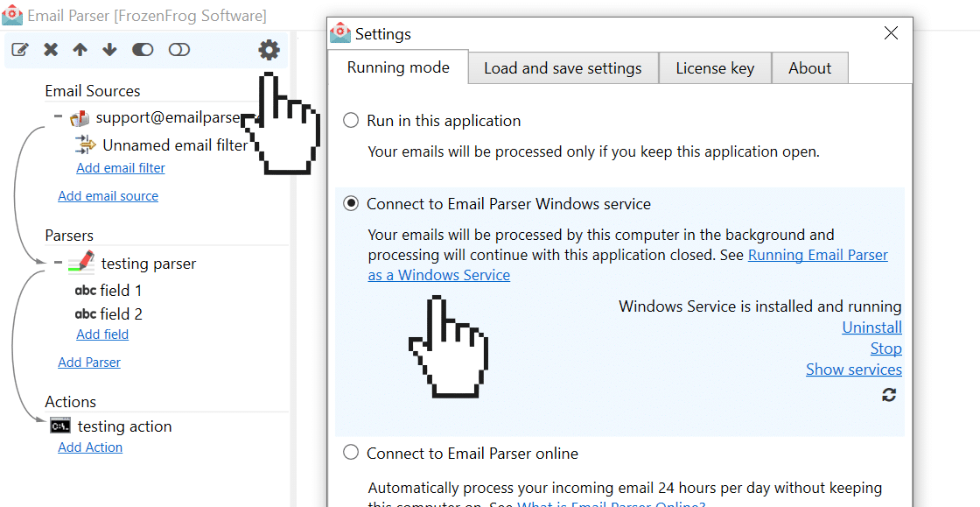Click the edit pencil toolbar icon
980x507 pixels.
tap(21, 49)
